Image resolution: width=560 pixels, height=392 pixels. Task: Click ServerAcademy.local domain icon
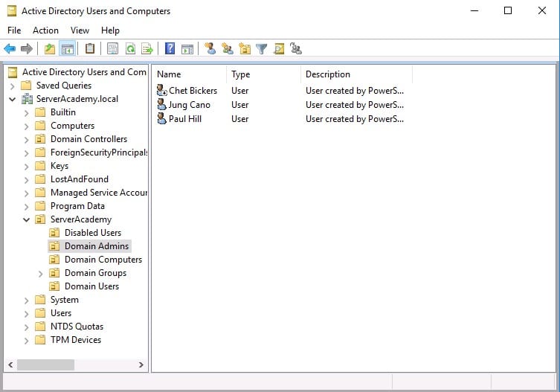point(27,99)
